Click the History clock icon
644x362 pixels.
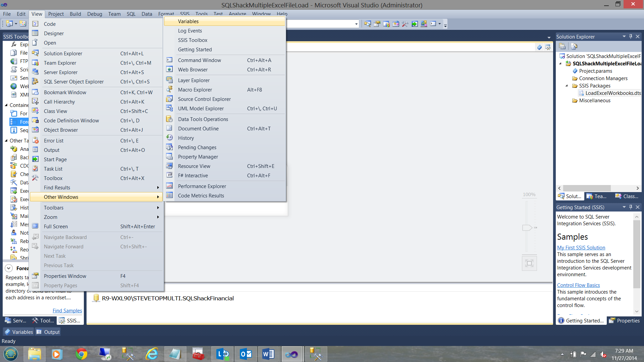(x=170, y=138)
